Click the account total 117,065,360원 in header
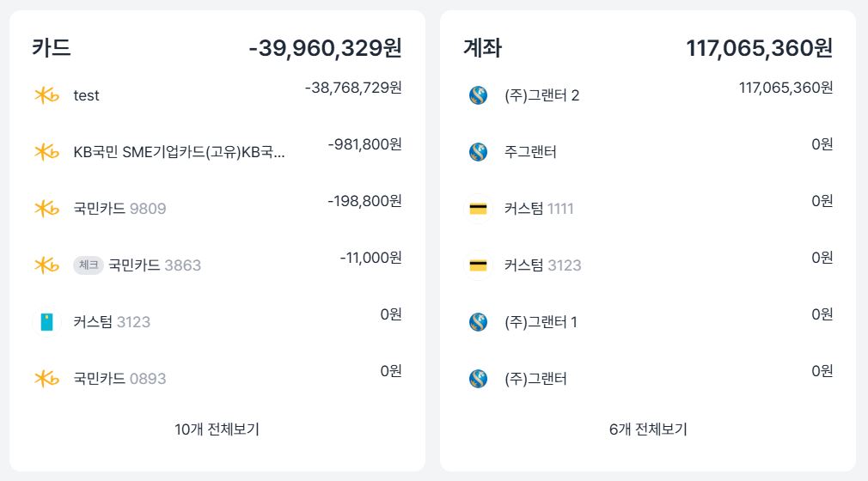The height and width of the screenshot is (481, 868). tap(759, 48)
